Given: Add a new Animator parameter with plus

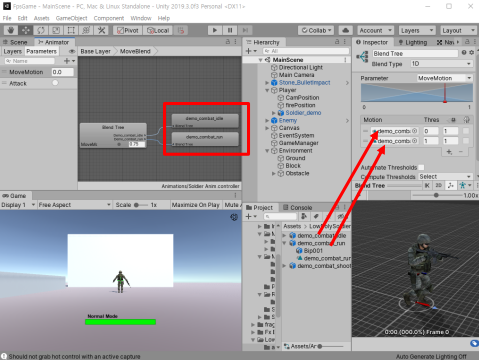Looking at the screenshot, I should (x=69, y=61).
